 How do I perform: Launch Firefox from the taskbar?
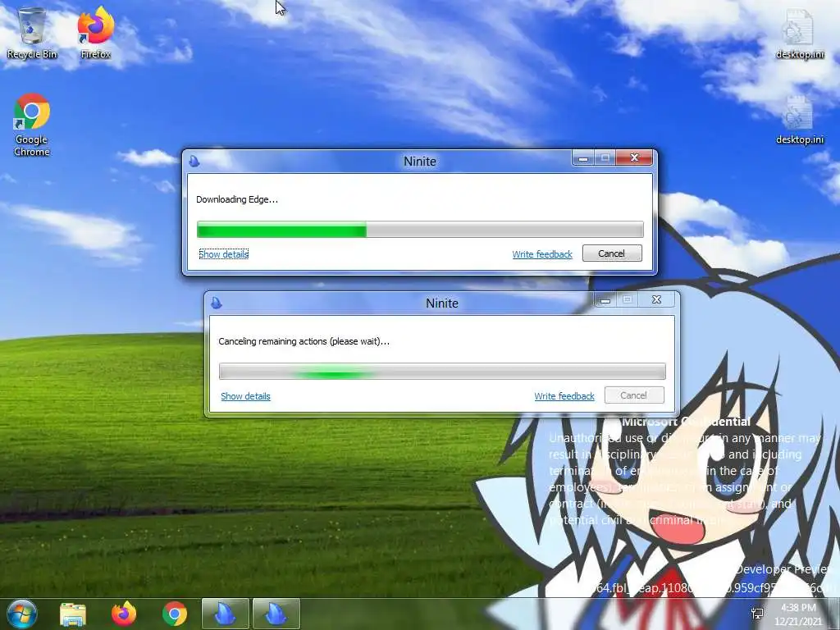[x=124, y=614]
